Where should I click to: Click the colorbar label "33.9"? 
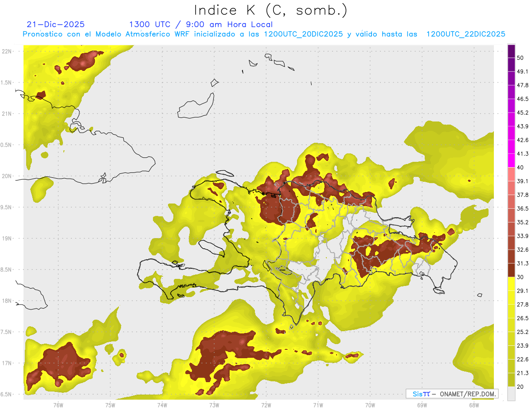523,236
